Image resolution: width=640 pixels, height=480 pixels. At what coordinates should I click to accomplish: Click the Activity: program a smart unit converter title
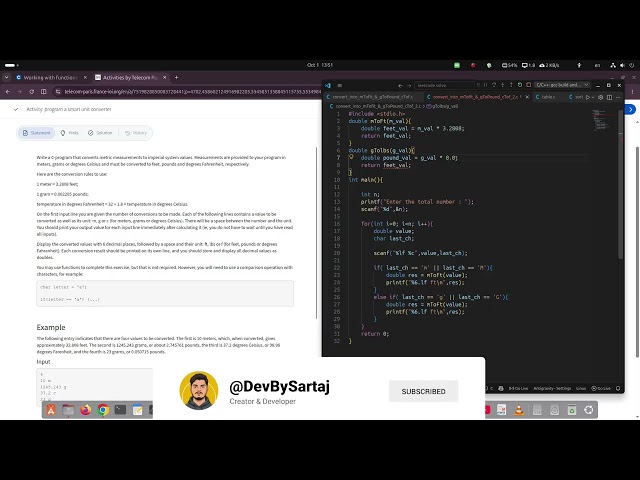(69, 109)
